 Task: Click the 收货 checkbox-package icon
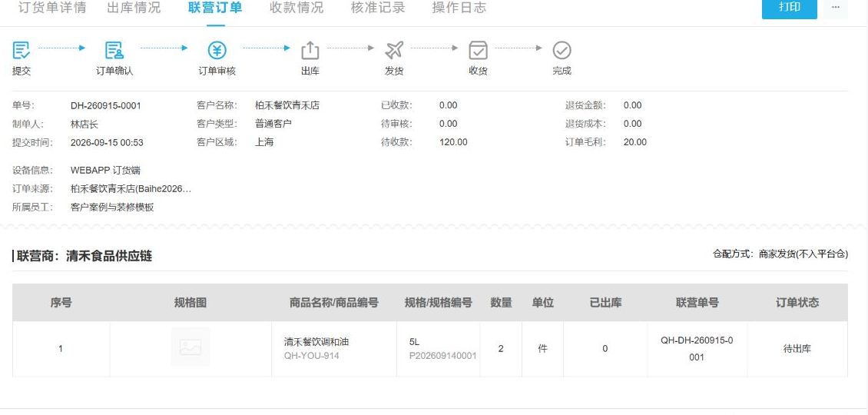pos(479,51)
